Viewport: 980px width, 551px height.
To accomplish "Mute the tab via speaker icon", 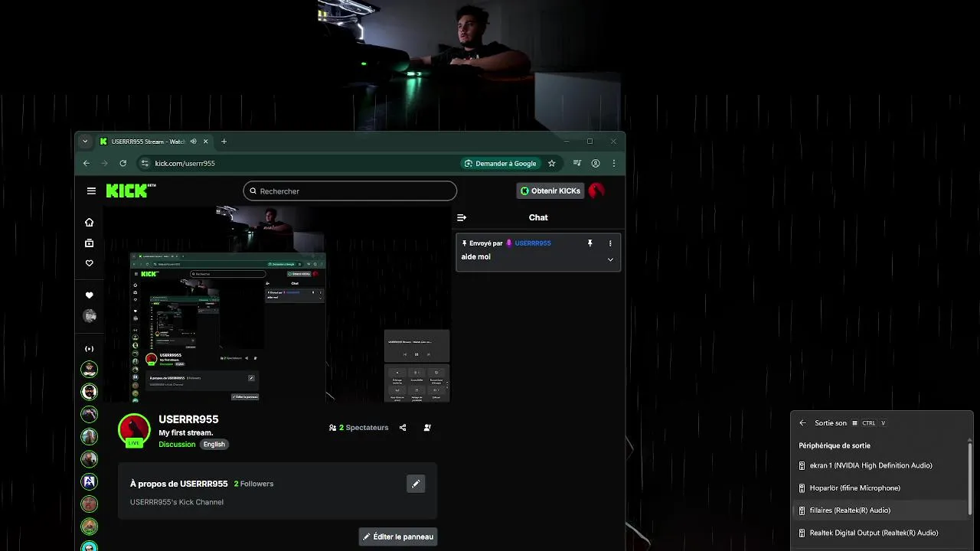I will tap(194, 142).
